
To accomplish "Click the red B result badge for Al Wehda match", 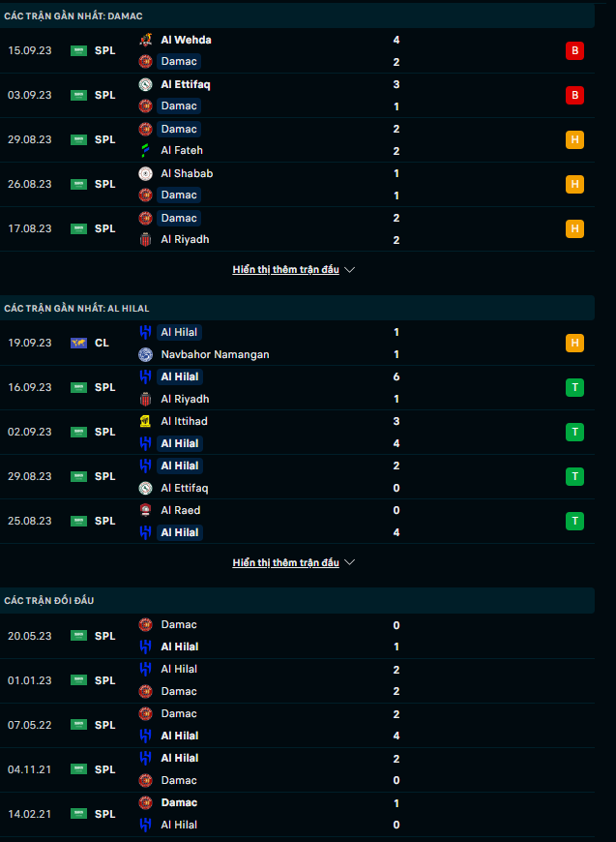I will click(574, 50).
